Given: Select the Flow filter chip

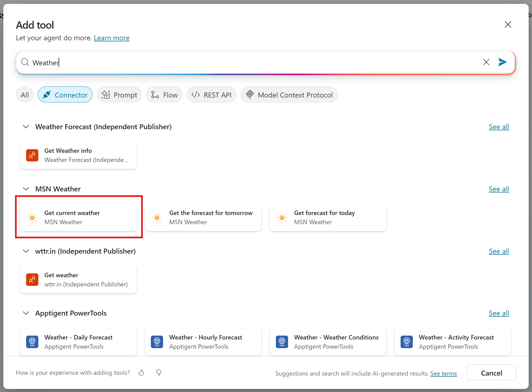Looking at the screenshot, I should coord(164,95).
